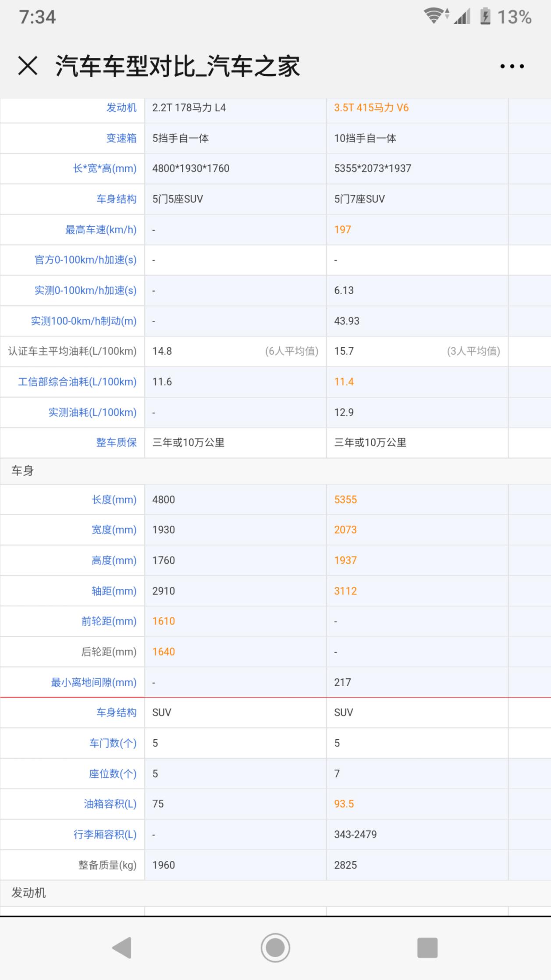Viewport: 551px width, 980px height.
Task: Open the 最高车速(km/h) parameter link
Action: coord(101,230)
